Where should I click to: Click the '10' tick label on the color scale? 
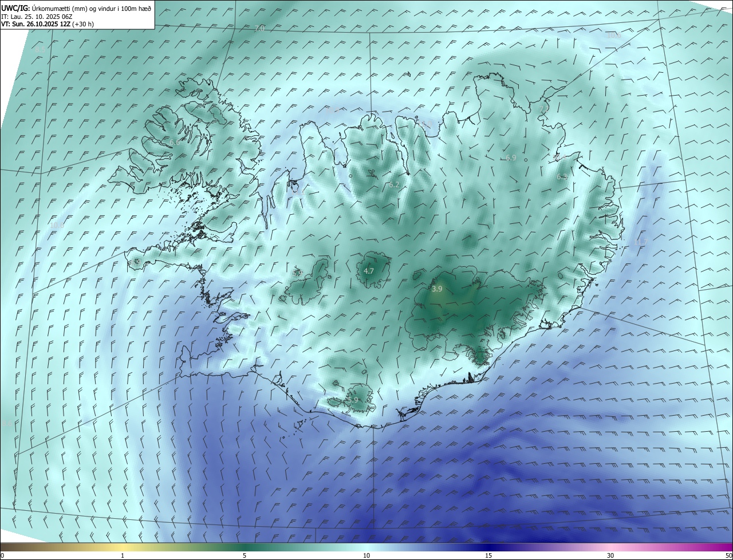click(366, 555)
